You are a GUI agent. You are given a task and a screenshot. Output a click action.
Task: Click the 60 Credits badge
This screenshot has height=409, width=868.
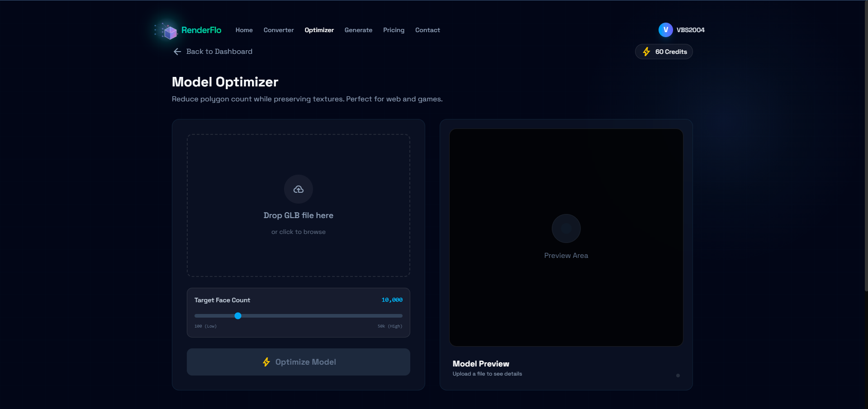664,52
